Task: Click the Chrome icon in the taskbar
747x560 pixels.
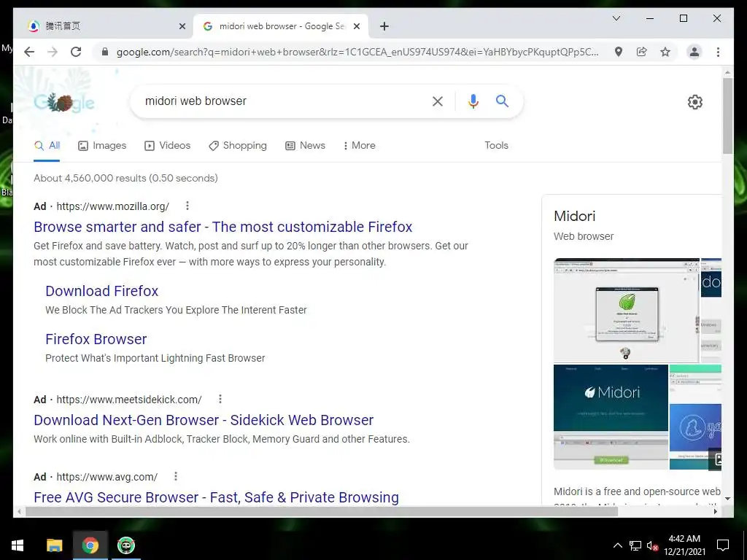Action: 90,545
